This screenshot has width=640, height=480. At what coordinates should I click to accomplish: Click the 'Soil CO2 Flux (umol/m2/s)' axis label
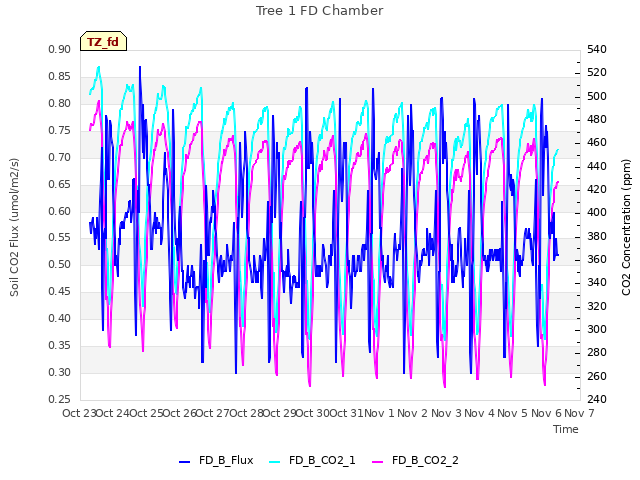(x=14, y=227)
